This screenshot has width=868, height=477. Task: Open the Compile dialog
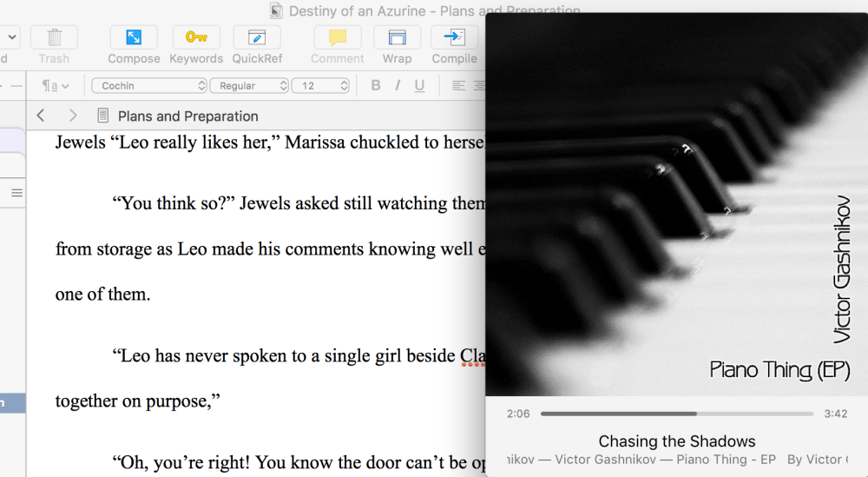pos(455,37)
